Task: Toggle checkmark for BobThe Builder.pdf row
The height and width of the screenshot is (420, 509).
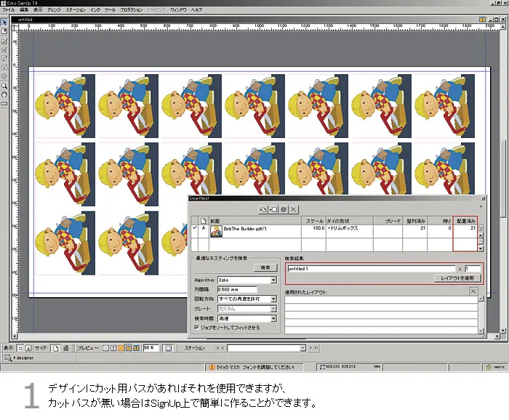Action: click(194, 228)
